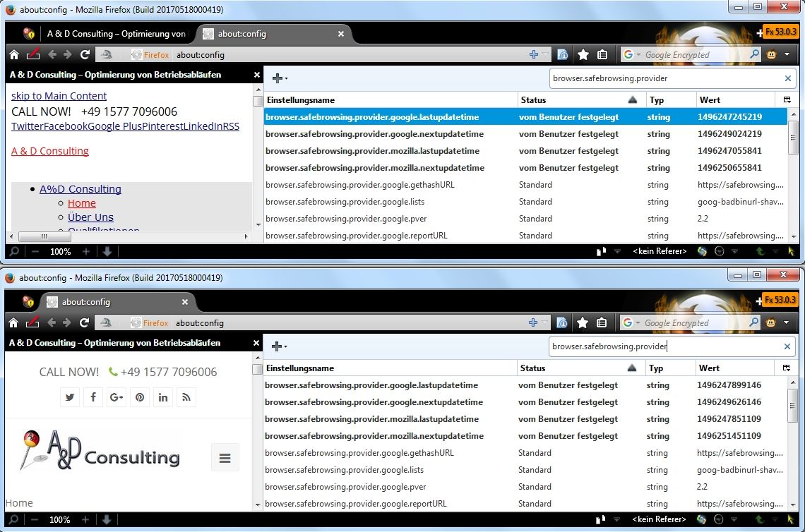Open the 'skip to Main Content' link
The image size is (805, 532).
pyautogui.click(x=59, y=96)
